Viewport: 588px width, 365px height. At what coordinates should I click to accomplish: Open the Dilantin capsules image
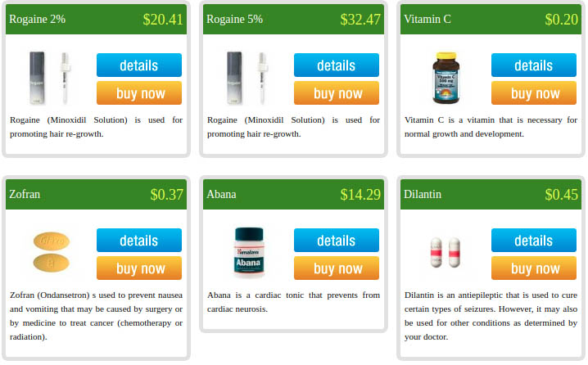(x=446, y=252)
